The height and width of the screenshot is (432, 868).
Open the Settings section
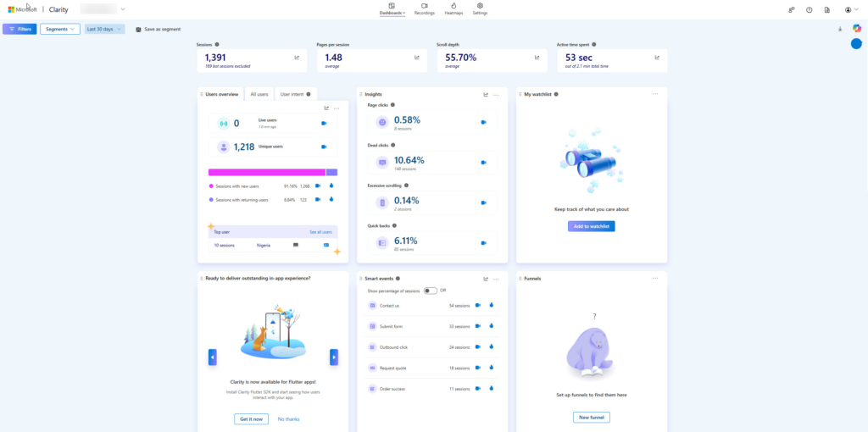click(480, 8)
